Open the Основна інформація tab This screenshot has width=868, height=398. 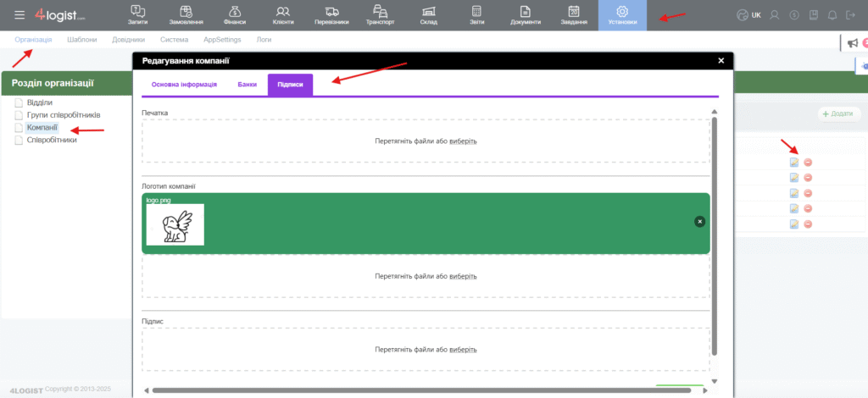point(184,85)
